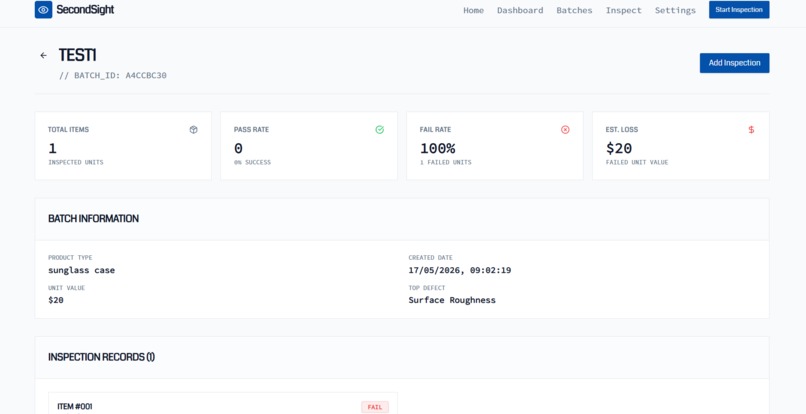Viewport: 806px width, 414px height.
Task: Click the 'INSPECTED UNITS' caption
Action: click(x=76, y=163)
